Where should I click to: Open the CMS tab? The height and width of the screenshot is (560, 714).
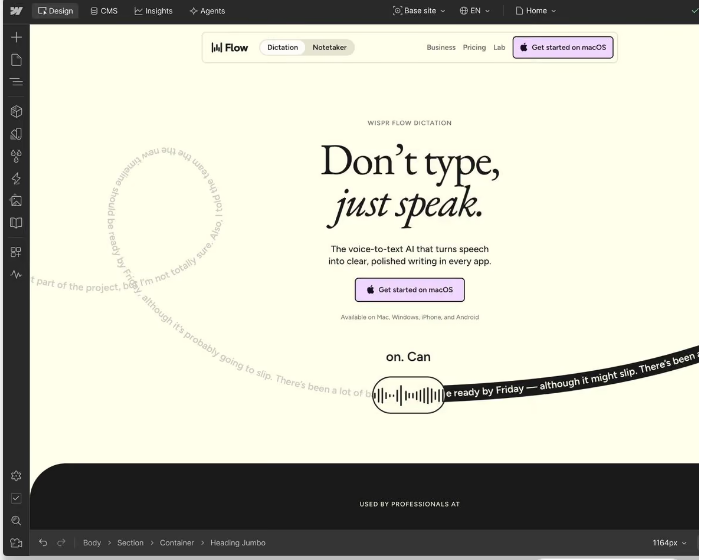pyautogui.click(x=104, y=11)
